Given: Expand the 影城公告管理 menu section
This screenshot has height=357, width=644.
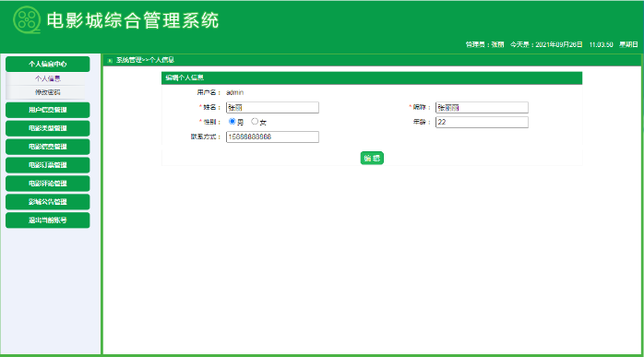Looking at the screenshot, I should pyautogui.click(x=48, y=202).
